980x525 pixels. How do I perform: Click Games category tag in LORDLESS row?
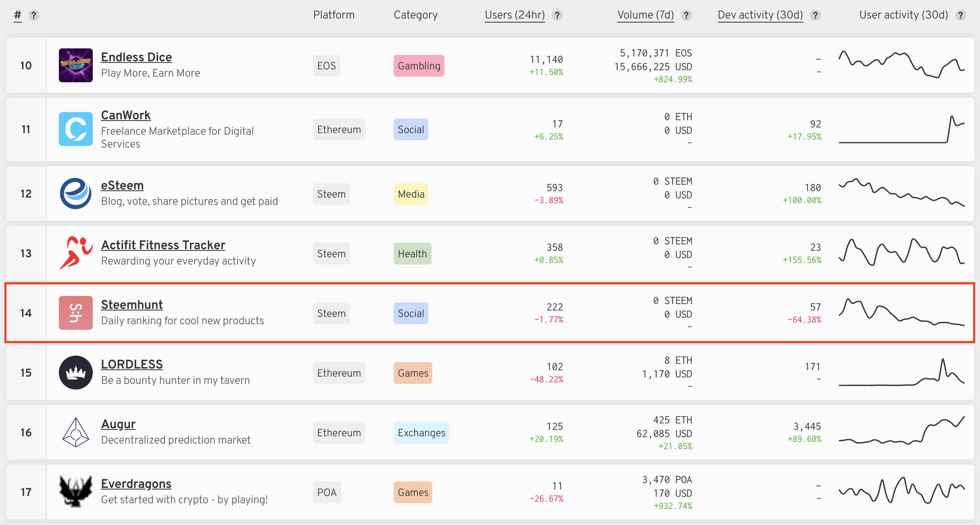413,373
